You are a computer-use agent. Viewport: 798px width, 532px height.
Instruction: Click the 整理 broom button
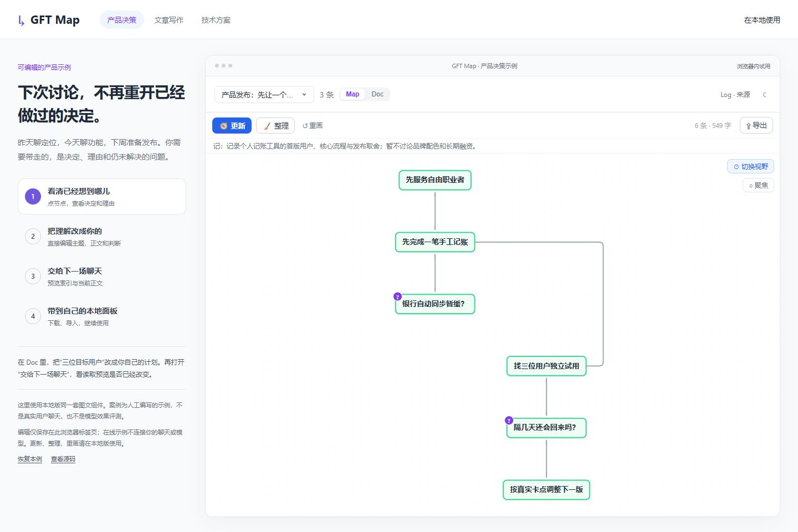point(275,126)
